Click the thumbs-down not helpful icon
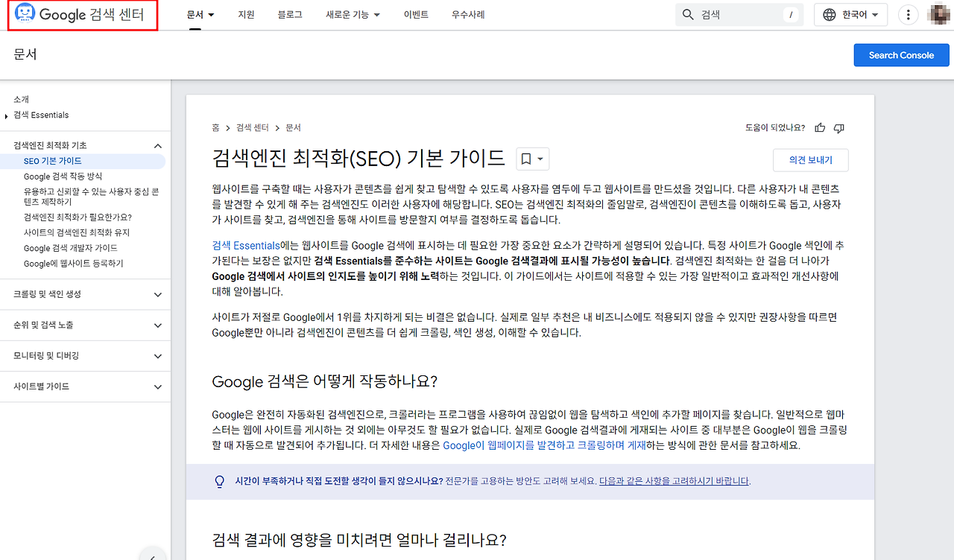Image resolution: width=954 pixels, height=560 pixels. 839,128
